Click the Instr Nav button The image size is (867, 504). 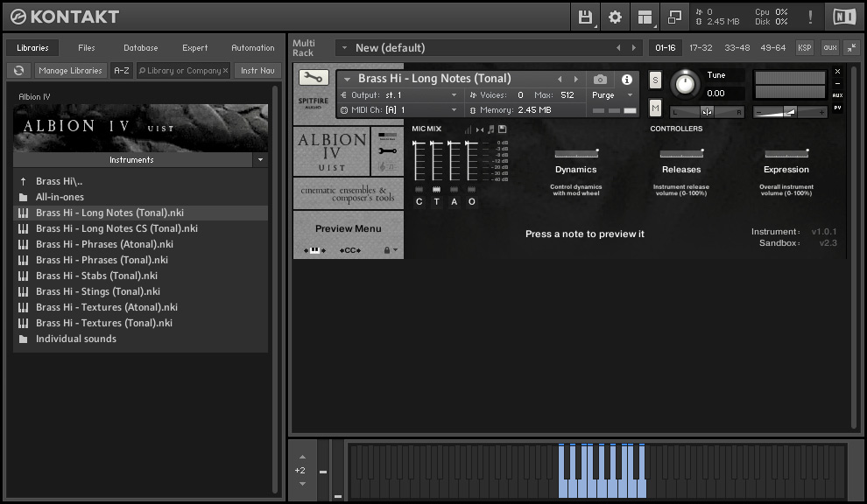point(257,71)
